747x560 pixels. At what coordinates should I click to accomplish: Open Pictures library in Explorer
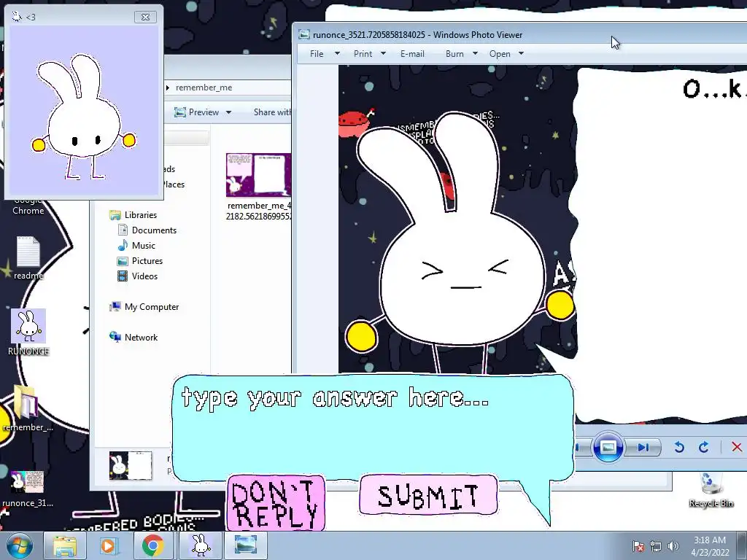(140, 261)
